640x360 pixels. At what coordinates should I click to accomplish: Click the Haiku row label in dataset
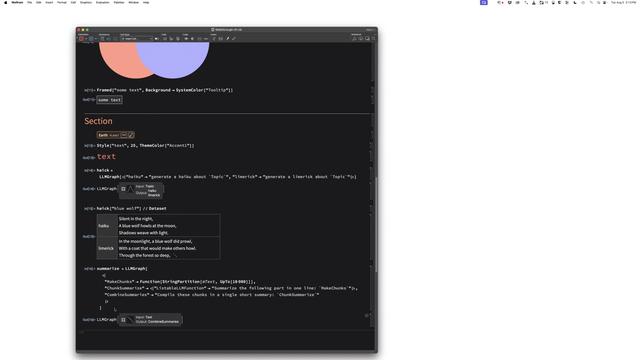pyautogui.click(x=104, y=226)
